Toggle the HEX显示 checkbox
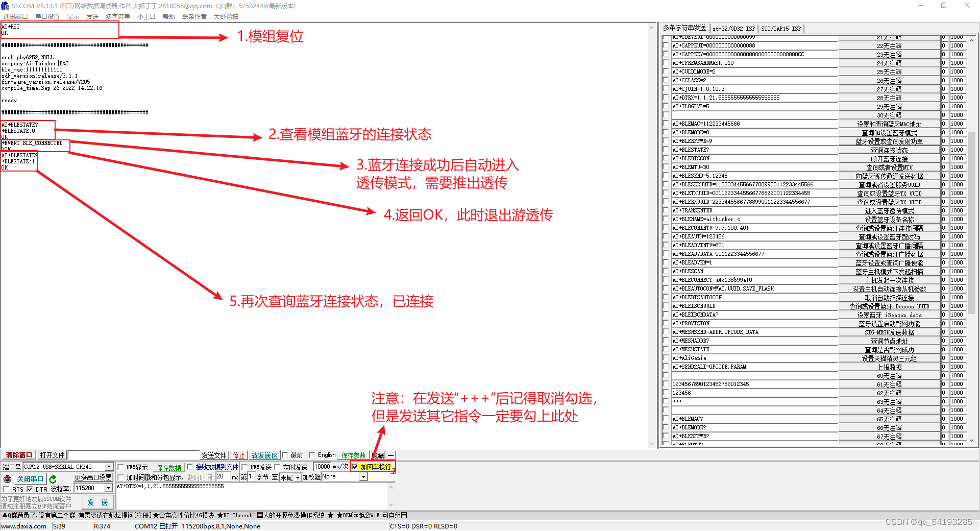This screenshot has height=531, width=980. [x=121, y=467]
